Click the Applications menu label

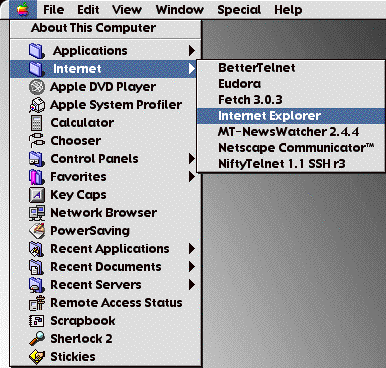click(x=90, y=51)
